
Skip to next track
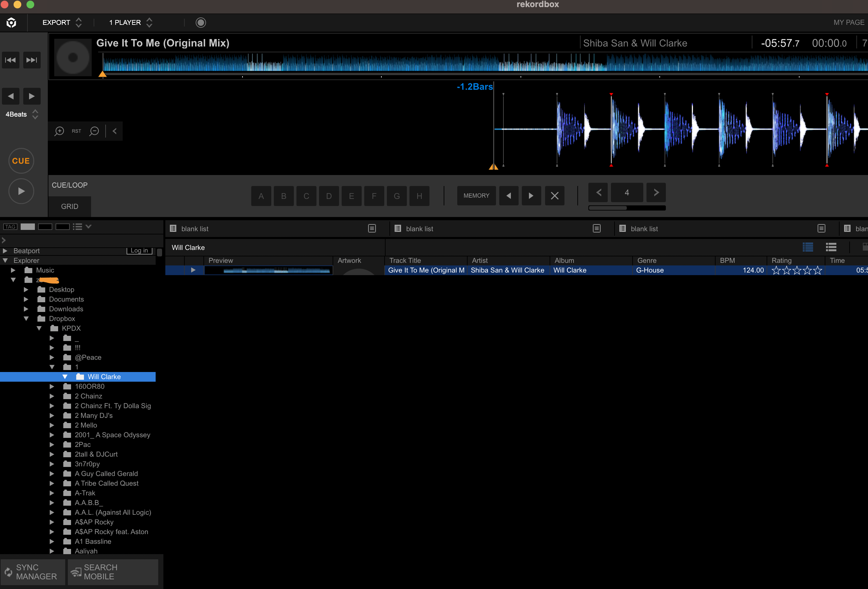(32, 60)
